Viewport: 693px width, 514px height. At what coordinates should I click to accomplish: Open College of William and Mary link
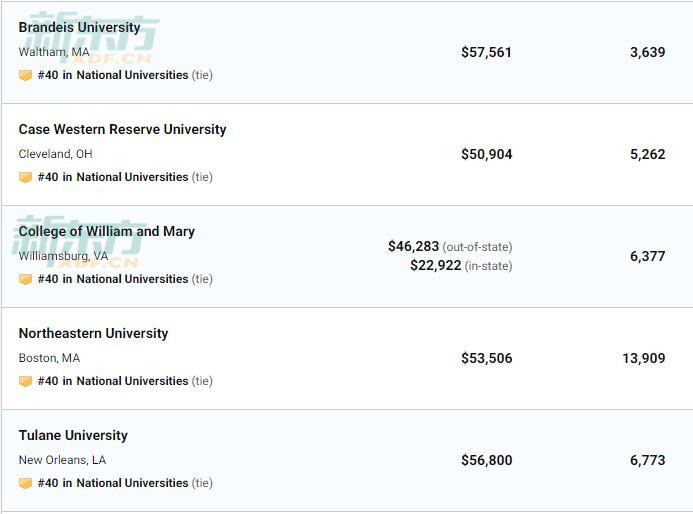coord(107,231)
